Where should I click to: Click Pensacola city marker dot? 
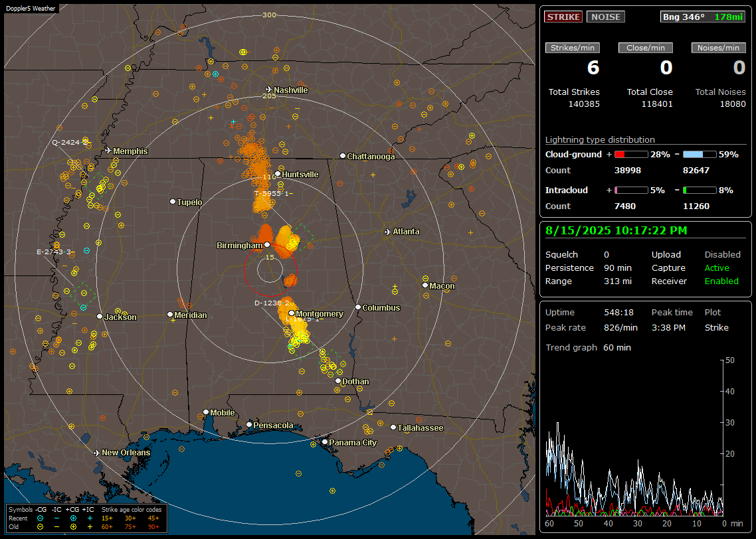(249, 425)
